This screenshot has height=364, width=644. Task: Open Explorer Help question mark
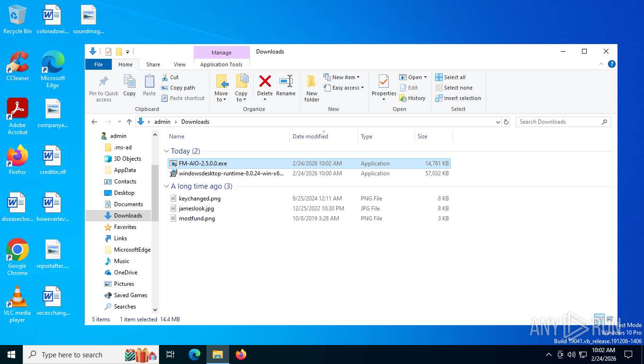[x=612, y=64]
